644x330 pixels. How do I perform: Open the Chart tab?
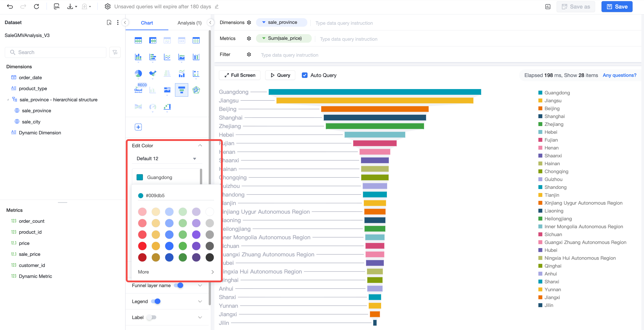pyautogui.click(x=147, y=23)
